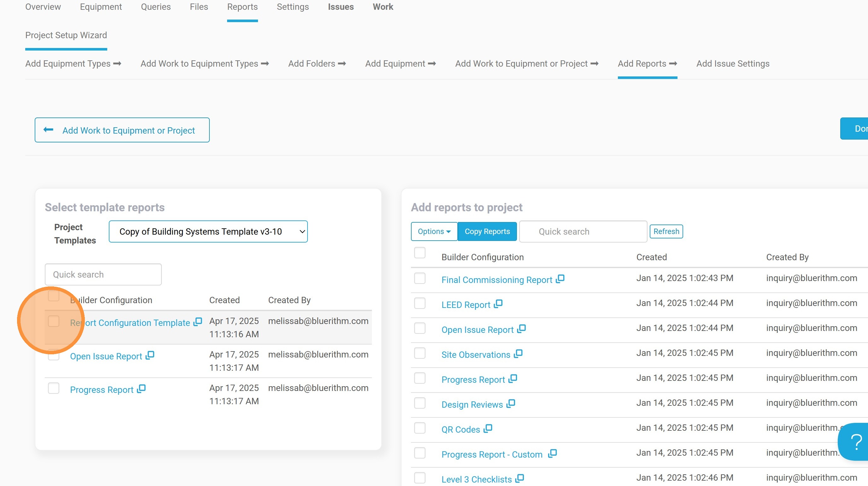This screenshot has width=868, height=486.
Task: Click the Add Issue Settings wizard step
Action: click(733, 63)
